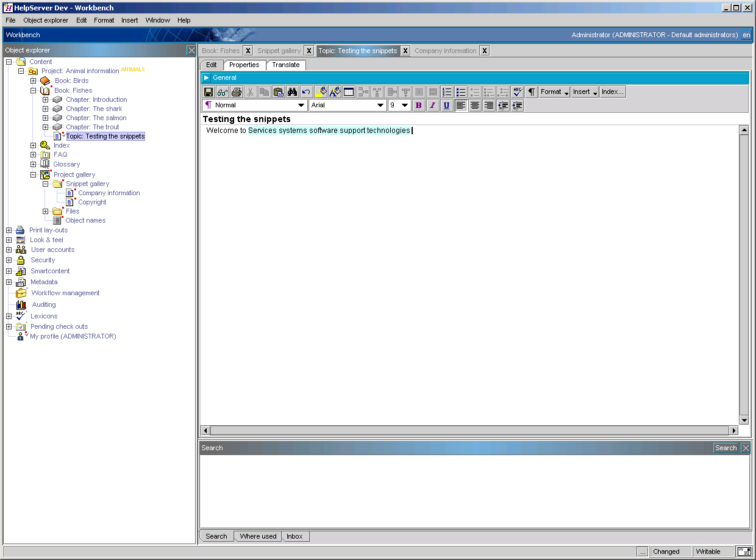Screen dimensions: 756x560
Task: Expand Chapter: The shark node
Action: (45, 109)
